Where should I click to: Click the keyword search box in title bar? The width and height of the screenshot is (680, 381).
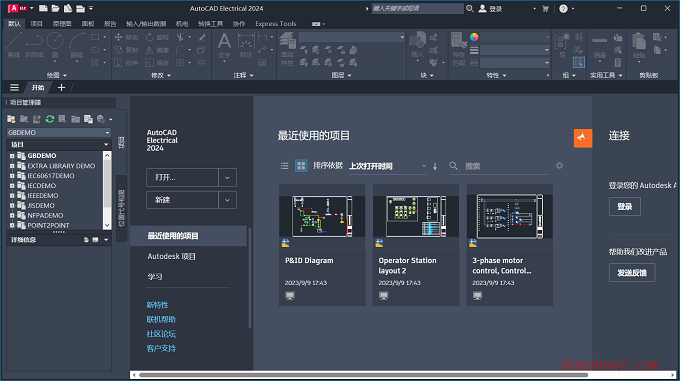pos(418,8)
